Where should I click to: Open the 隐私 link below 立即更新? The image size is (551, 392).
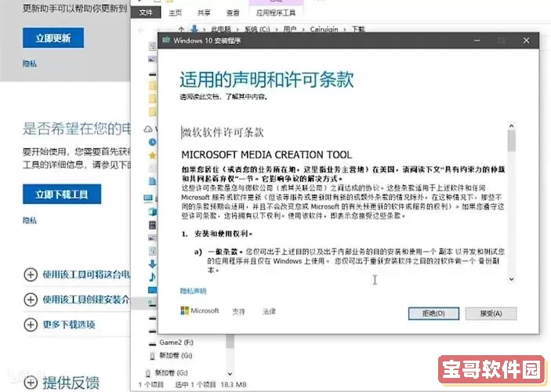pos(30,64)
